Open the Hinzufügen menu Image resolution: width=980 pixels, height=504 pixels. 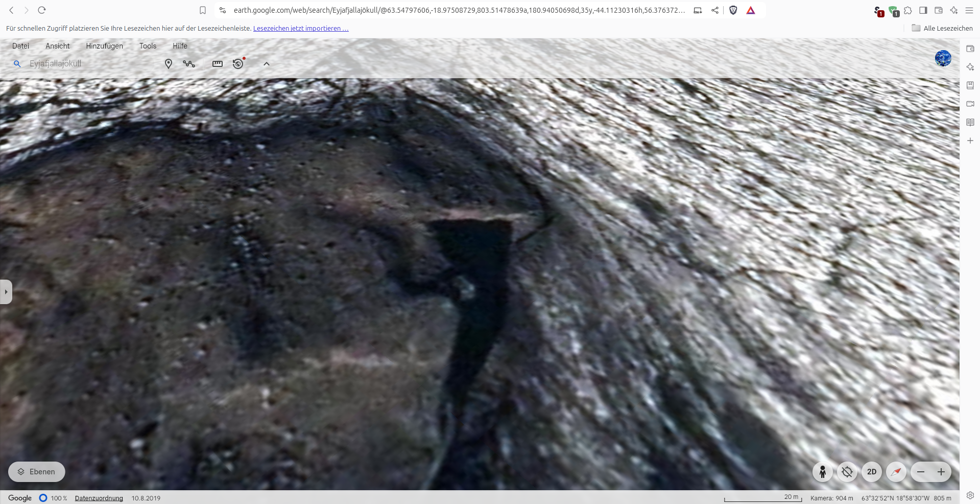point(105,46)
